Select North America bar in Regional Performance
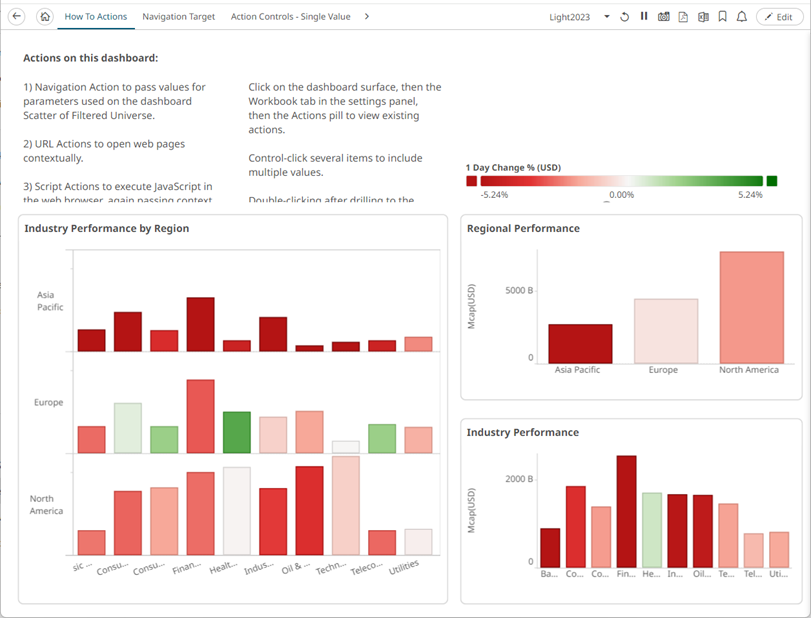This screenshot has height=618, width=811. coord(751,307)
